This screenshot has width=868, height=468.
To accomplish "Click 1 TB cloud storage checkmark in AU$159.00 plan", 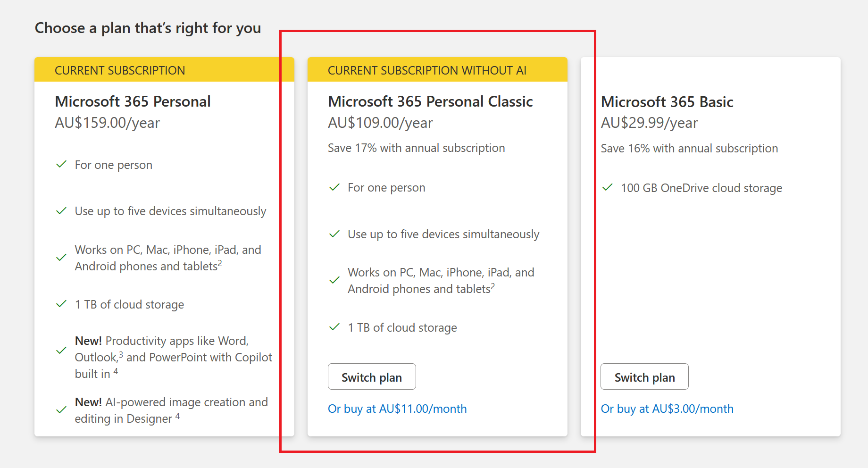I will point(61,304).
